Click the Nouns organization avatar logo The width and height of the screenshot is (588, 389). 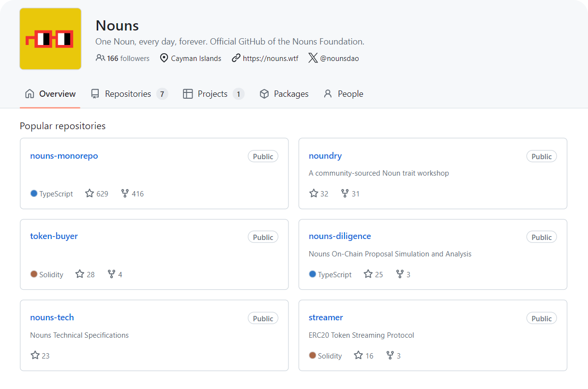click(x=50, y=39)
